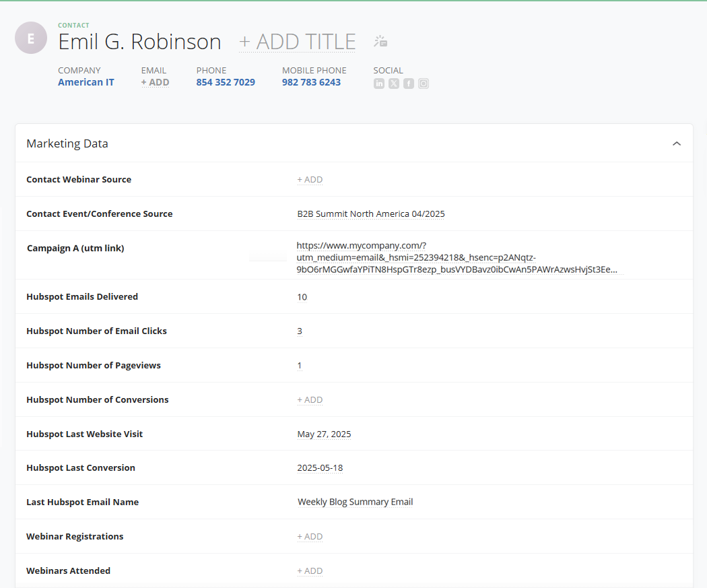707x588 pixels.
Task: Edit the Weekly Blog Summary Email value
Action: [x=356, y=502]
